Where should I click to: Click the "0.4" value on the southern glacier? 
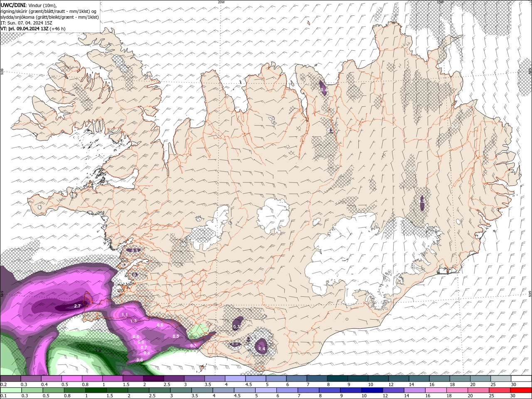click(262, 349)
